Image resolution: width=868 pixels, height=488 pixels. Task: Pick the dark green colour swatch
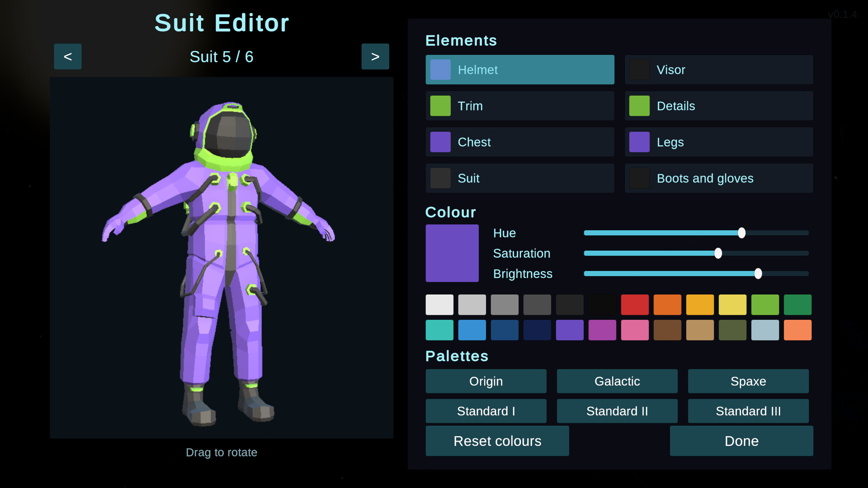click(x=797, y=305)
